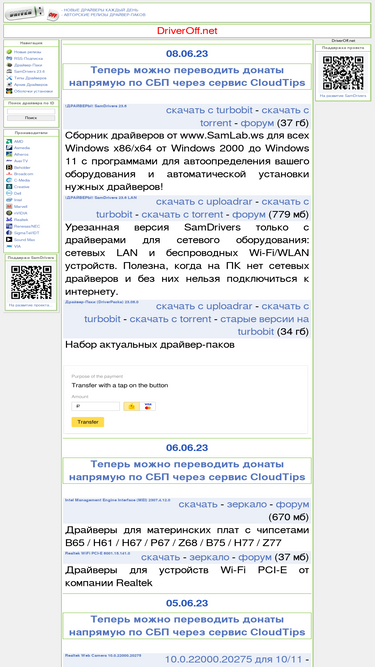Click the VIA manufacturer logo
This screenshot has height=667, width=375.
[x=9, y=246]
